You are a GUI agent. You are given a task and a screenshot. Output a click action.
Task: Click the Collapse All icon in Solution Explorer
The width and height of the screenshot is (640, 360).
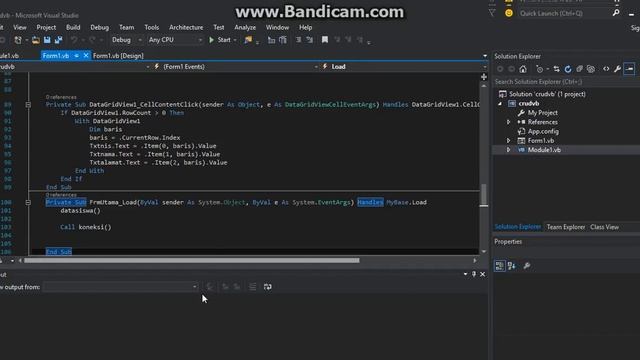pos(579,69)
